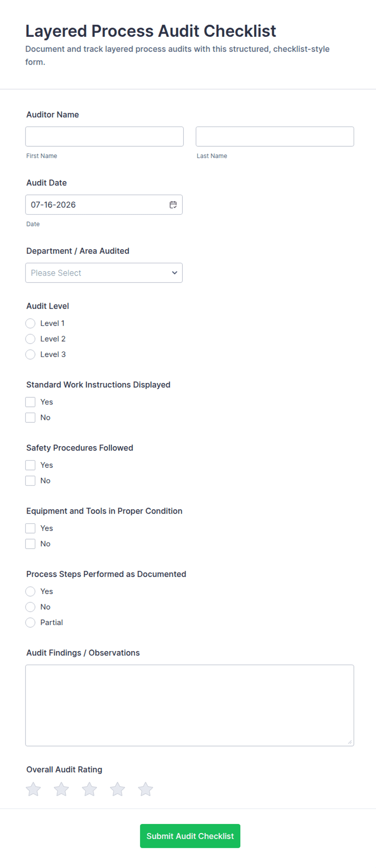The image size is (376, 868).
Task: Select the Level 1 audit level
Action: coord(30,323)
